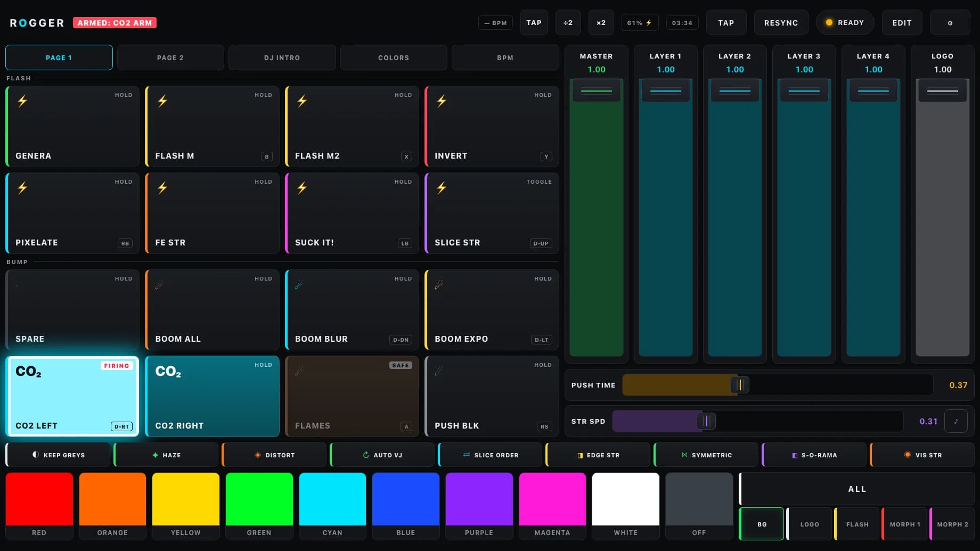Click the LOGO fader handle

(943, 91)
